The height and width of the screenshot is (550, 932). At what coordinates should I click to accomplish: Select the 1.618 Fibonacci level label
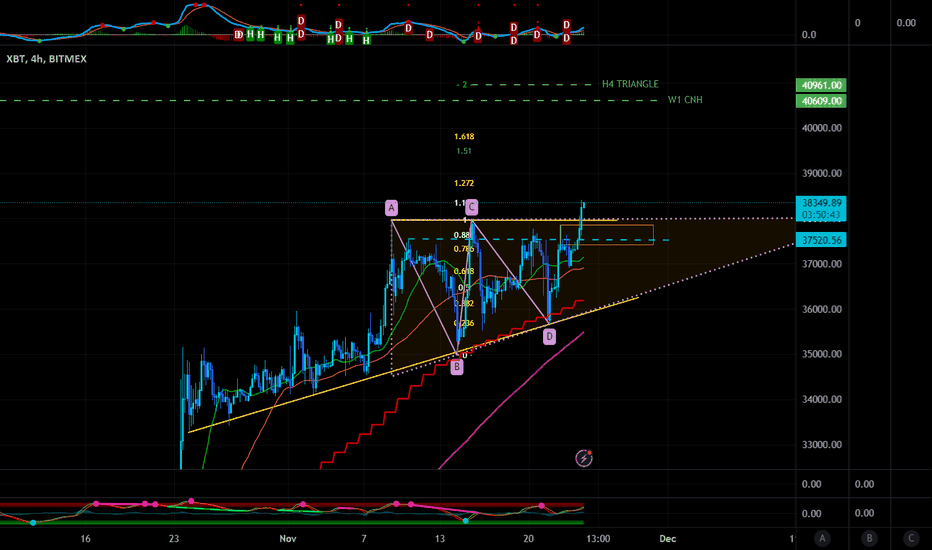[x=464, y=136]
